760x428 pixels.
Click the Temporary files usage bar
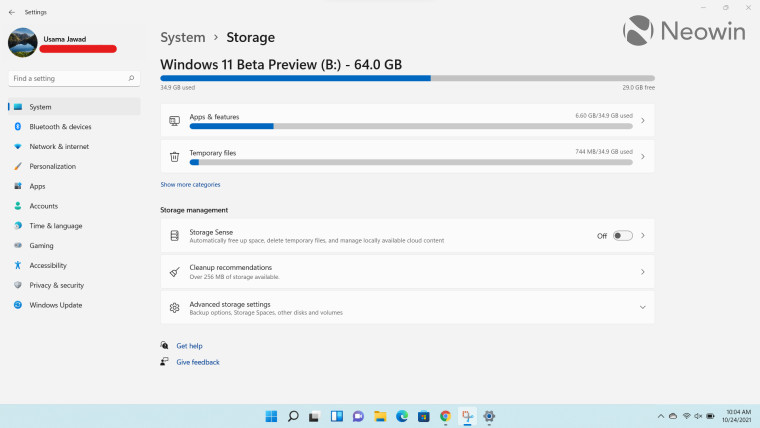[x=411, y=162]
